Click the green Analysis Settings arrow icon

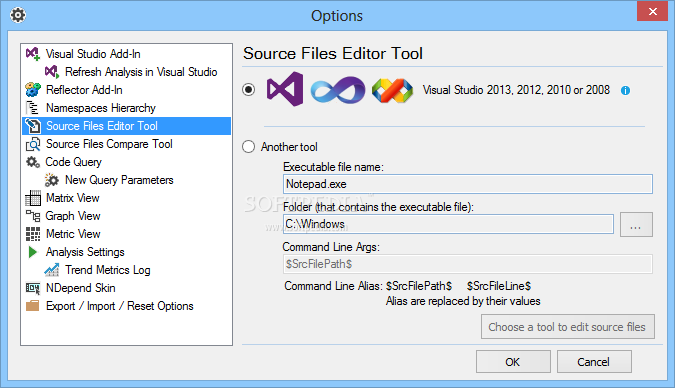pos(32,252)
